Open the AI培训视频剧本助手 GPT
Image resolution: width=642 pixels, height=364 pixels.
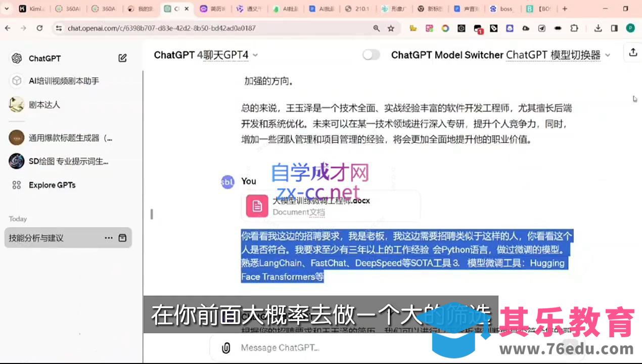click(64, 81)
